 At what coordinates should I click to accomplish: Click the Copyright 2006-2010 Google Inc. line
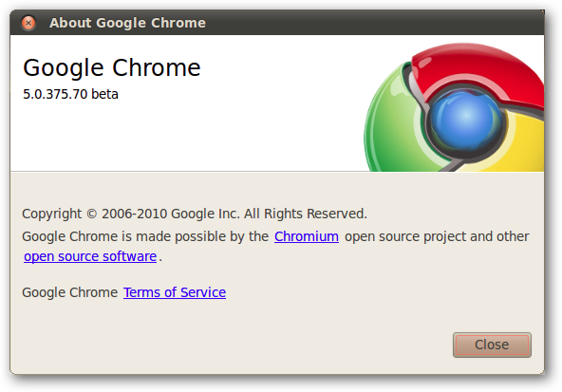[x=195, y=214]
